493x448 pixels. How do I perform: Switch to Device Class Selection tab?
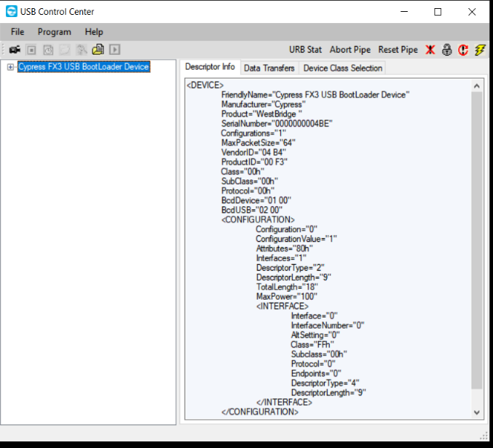coord(343,68)
